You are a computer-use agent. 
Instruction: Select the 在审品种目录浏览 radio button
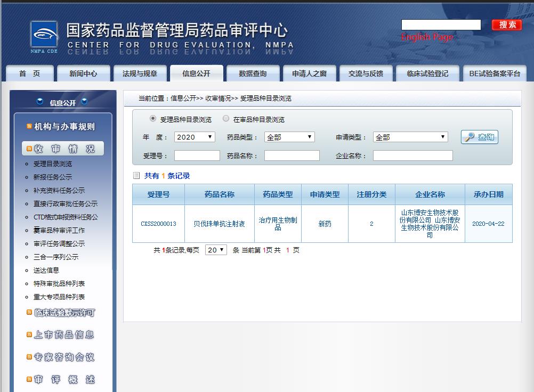click(226, 118)
